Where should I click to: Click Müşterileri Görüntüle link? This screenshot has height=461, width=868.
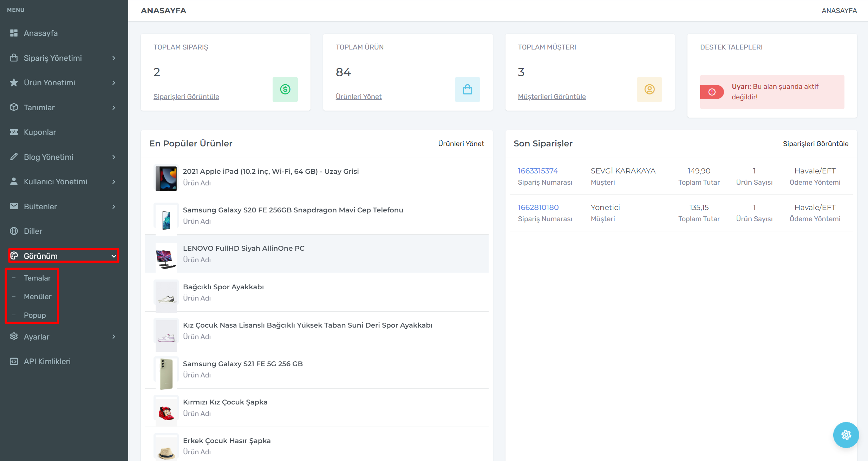click(x=552, y=97)
